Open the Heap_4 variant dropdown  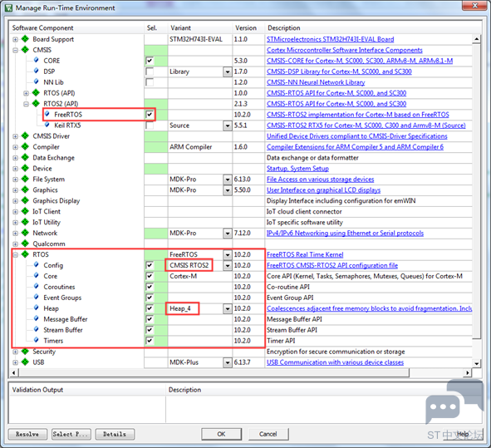point(228,308)
